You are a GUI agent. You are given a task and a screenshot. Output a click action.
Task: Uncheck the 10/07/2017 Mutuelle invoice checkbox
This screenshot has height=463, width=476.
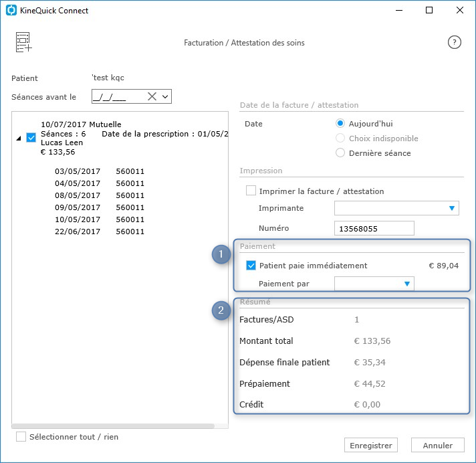[31, 138]
